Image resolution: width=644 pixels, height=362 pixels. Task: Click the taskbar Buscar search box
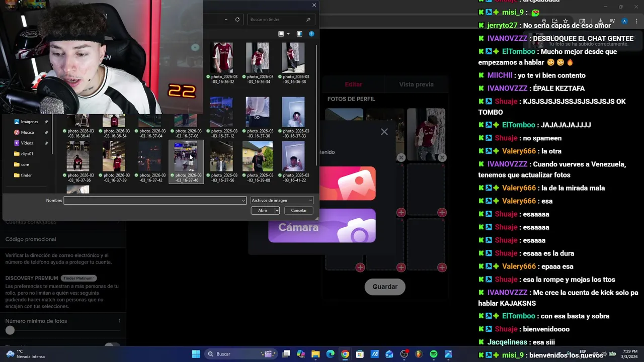241,354
